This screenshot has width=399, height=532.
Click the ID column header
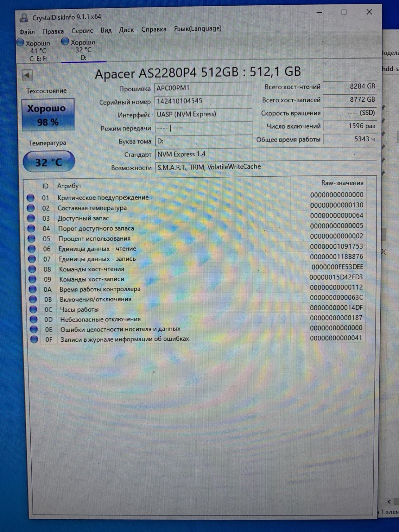46,186
